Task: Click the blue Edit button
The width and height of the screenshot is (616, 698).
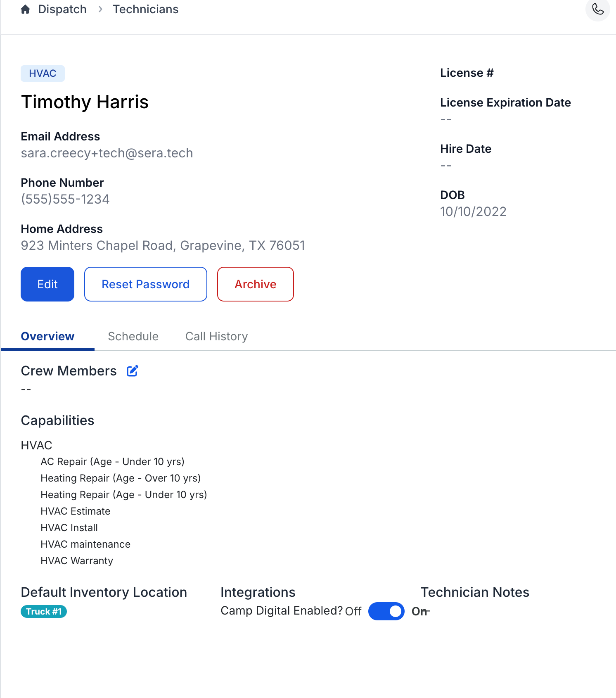Action: [47, 284]
